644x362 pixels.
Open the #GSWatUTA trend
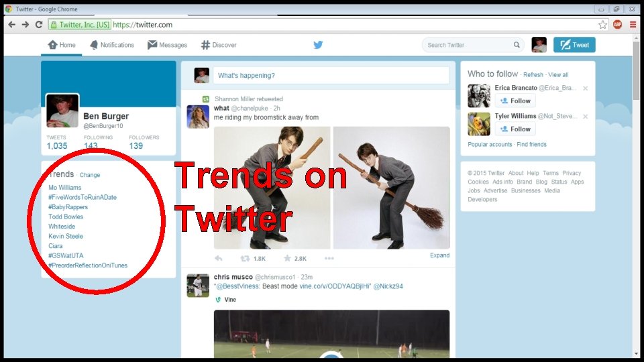click(66, 255)
